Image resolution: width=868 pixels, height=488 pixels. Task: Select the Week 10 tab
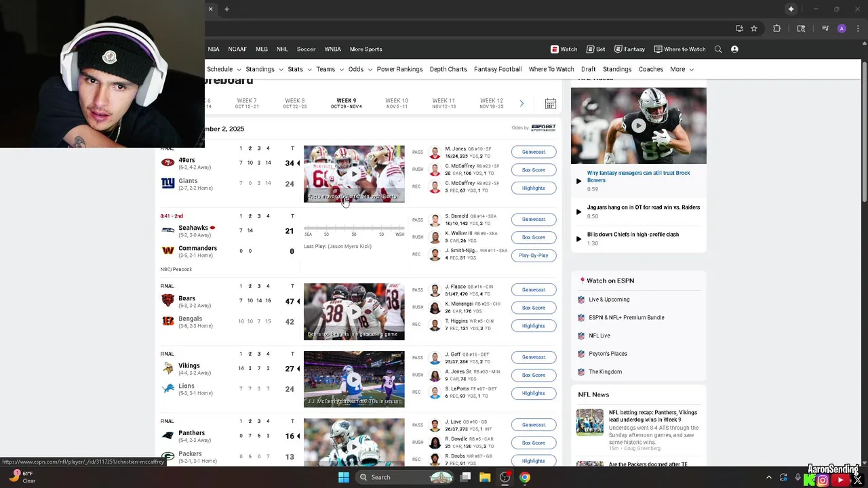click(x=397, y=103)
